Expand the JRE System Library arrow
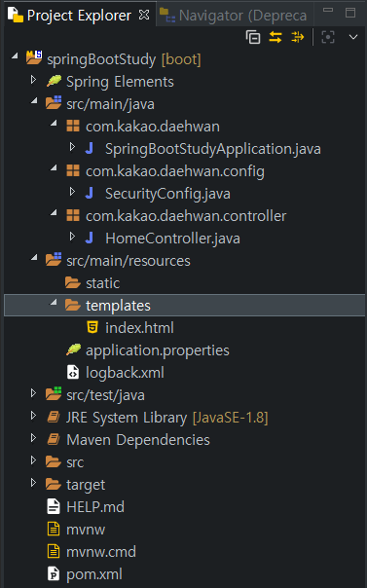The width and height of the screenshot is (367, 588). [33, 416]
